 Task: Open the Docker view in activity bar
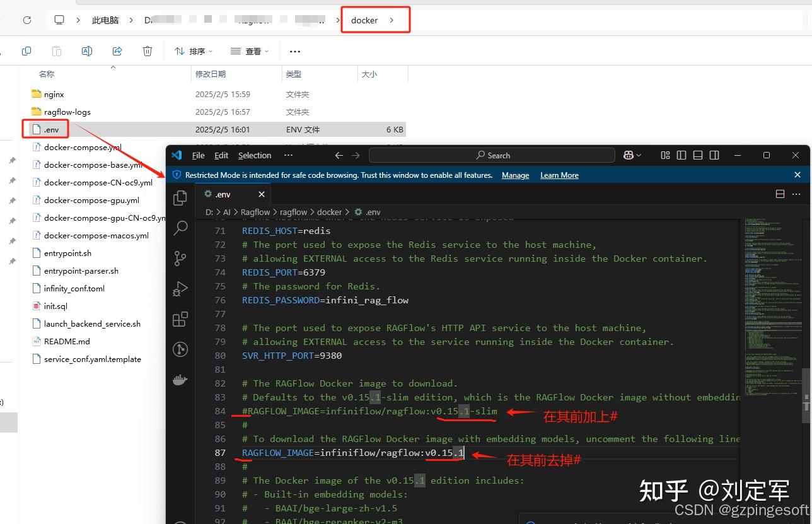[180, 380]
